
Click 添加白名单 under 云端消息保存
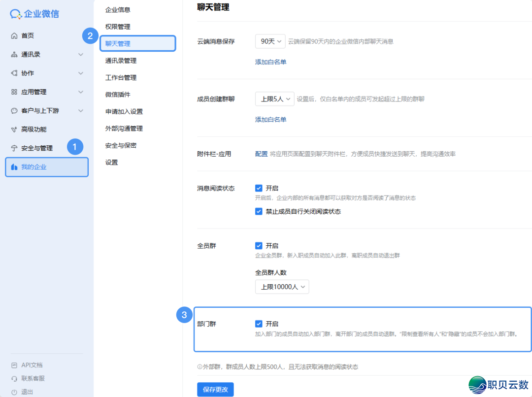pos(270,62)
